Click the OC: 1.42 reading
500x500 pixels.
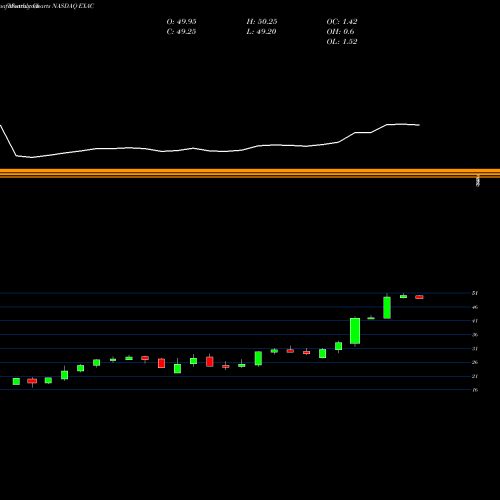click(342, 22)
